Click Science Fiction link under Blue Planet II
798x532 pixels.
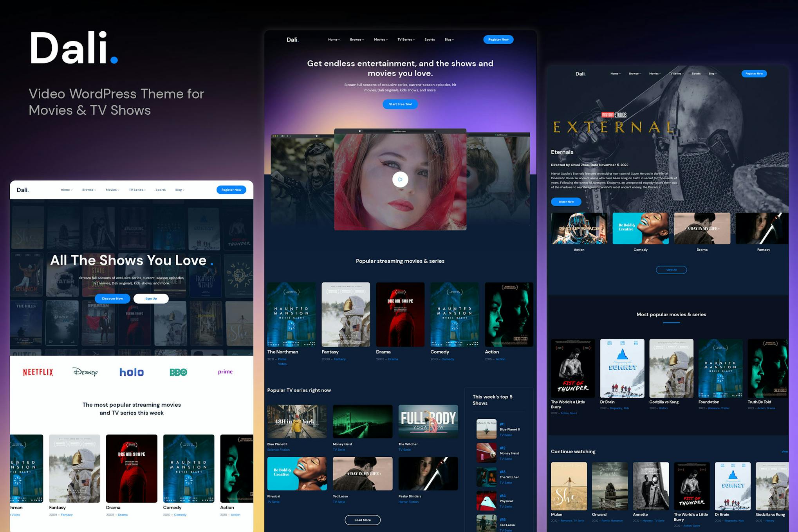pos(278,450)
